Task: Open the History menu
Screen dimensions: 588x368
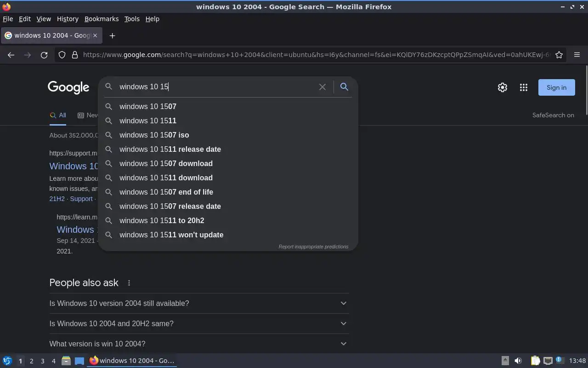Action: point(68,19)
